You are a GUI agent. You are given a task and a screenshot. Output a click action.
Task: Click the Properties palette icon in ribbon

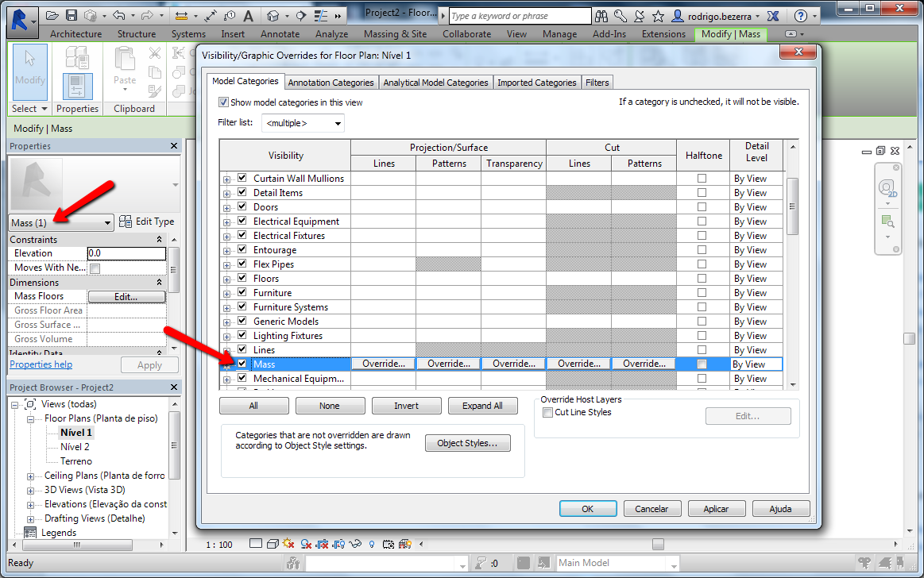77,87
